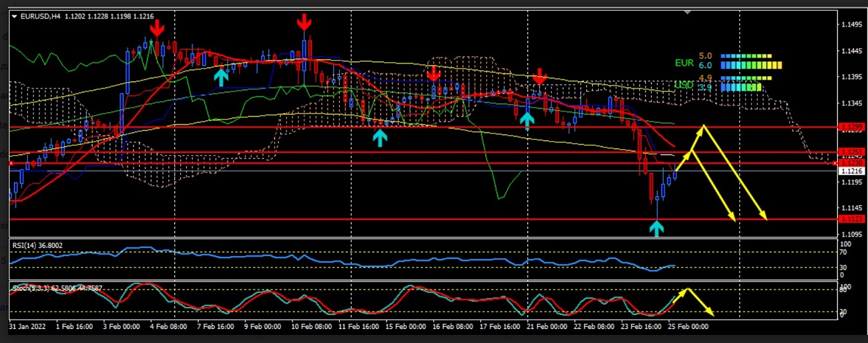The height and width of the screenshot is (343, 868).
Task: Click the yellow arrow in the Stochastic panel
Action: [693, 301]
